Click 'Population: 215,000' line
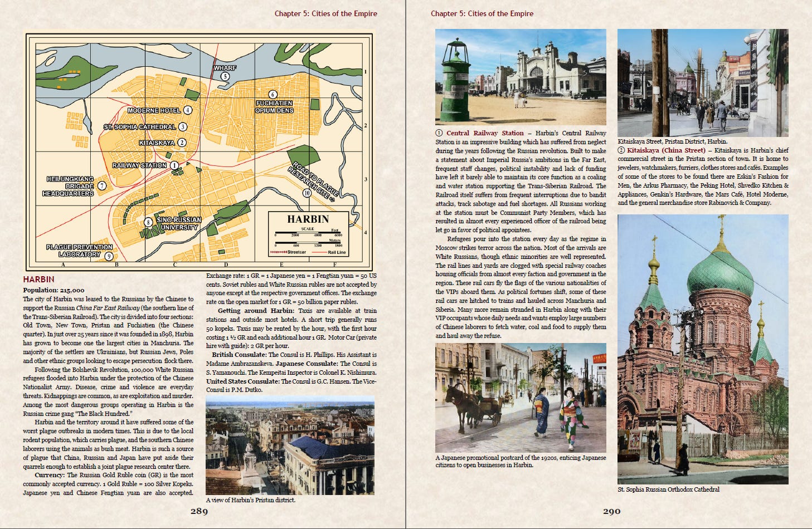The width and height of the screenshot is (812, 529). tap(54, 290)
